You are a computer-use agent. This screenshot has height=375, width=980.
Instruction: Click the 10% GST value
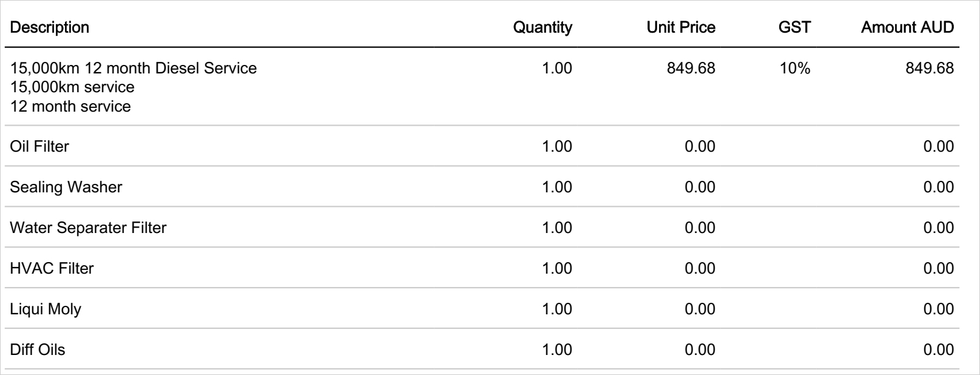coord(795,68)
